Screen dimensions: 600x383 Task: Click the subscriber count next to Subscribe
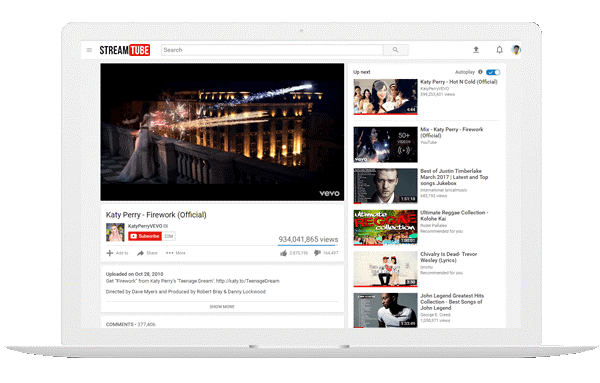click(x=169, y=236)
